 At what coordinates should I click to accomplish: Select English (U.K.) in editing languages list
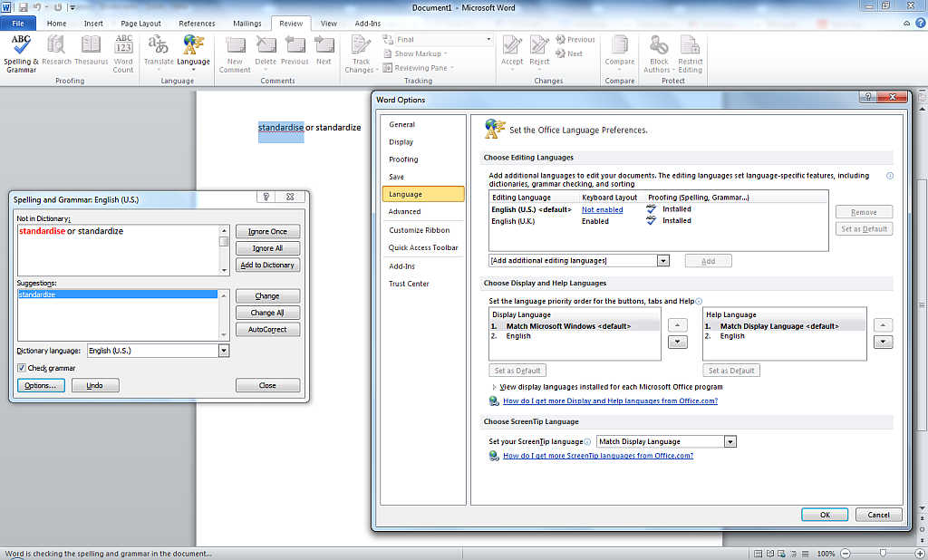click(515, 221)
